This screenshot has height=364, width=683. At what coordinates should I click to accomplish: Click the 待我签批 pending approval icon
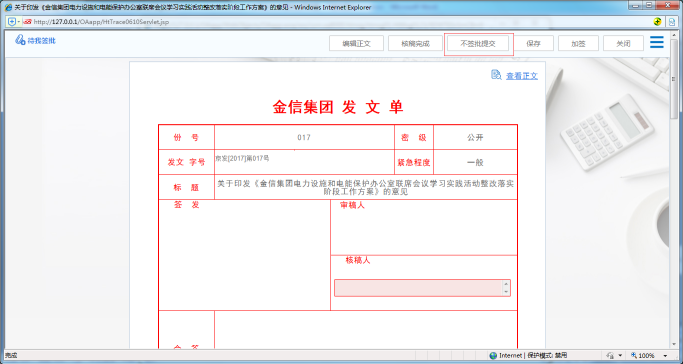click(x=20, y=40)
